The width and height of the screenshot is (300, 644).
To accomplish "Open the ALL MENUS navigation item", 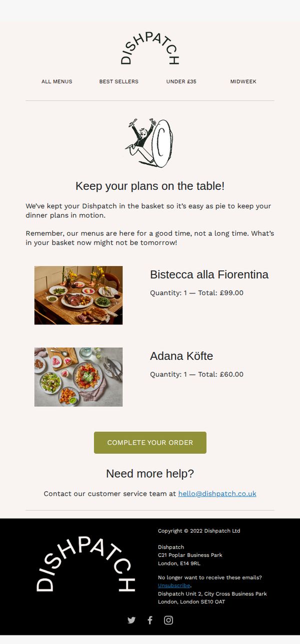I will click(57, 81).
